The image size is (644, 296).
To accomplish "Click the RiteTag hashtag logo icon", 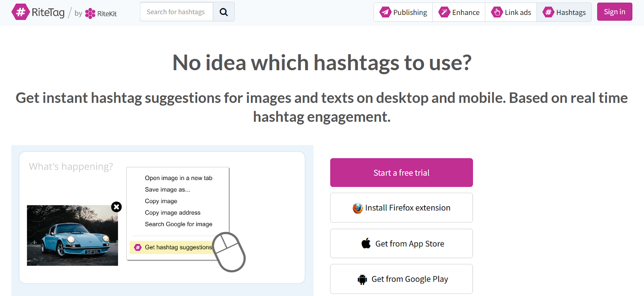I will tap(21, 12).
